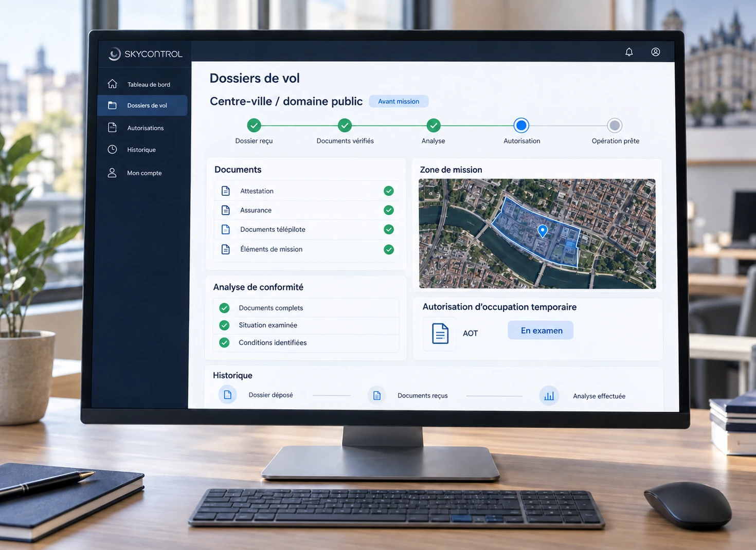Select the current Autorisation step marker
This screenshot has height=550, width=756.
521,125
